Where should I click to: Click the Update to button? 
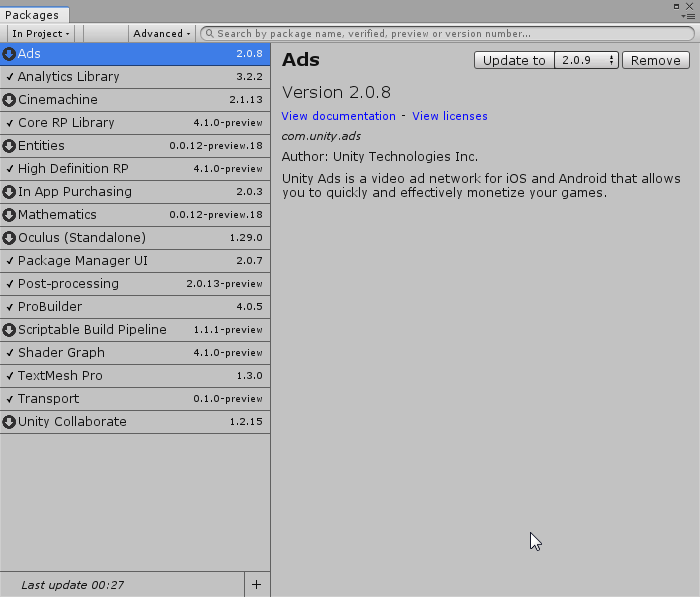[x=514, y=60]
